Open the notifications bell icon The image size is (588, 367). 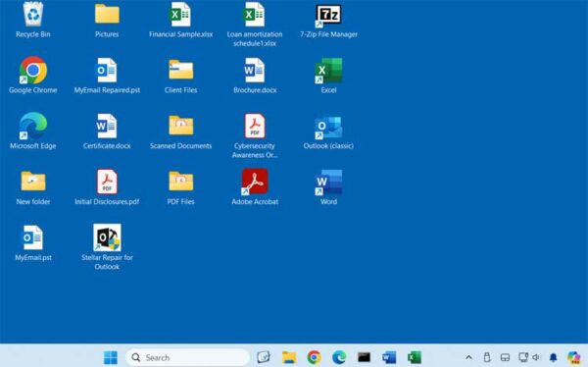pos(553,357)
